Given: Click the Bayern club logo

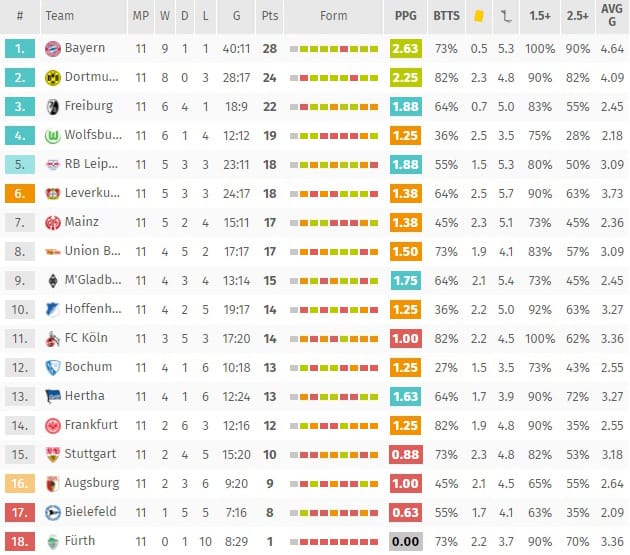Looking at the screenshot, I should (x=53, y=49).
